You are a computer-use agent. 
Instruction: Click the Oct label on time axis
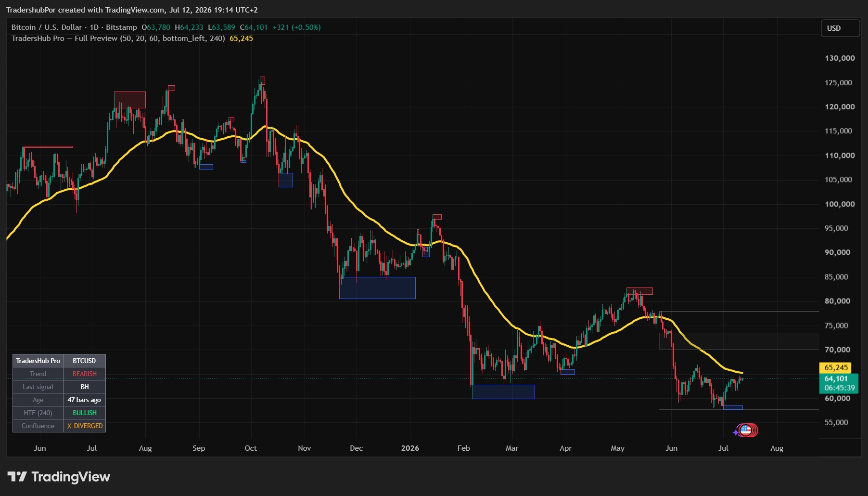click(251, 448)
